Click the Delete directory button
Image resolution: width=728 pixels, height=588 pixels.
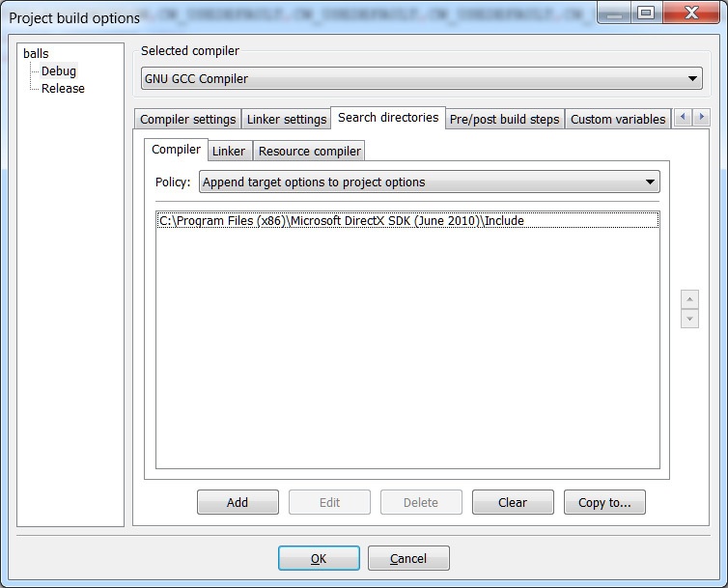421,502
